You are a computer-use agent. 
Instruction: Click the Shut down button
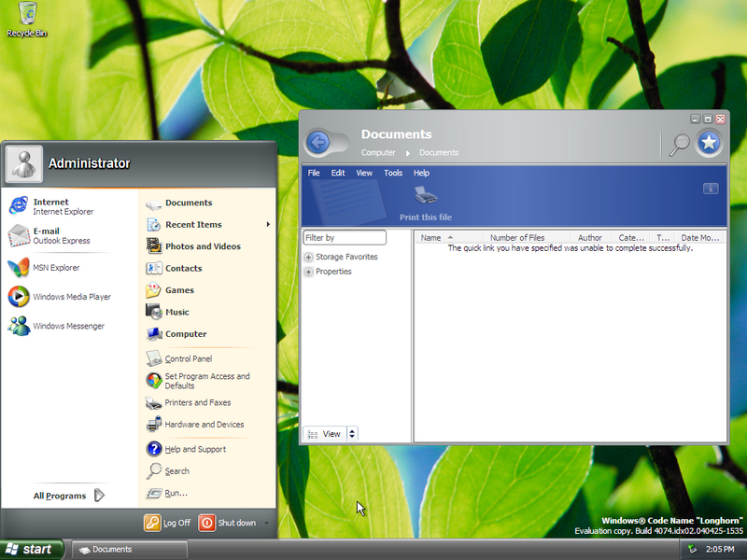tap(227, 523)
